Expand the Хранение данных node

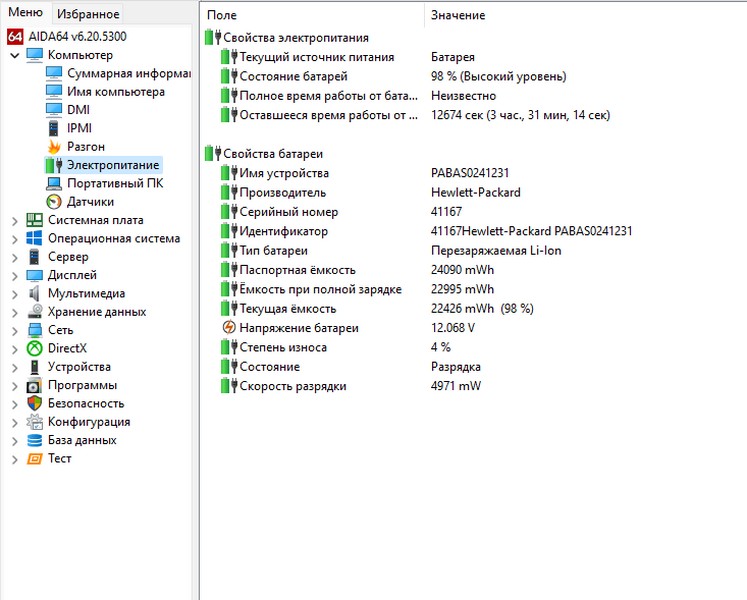(x=14, y=312)
